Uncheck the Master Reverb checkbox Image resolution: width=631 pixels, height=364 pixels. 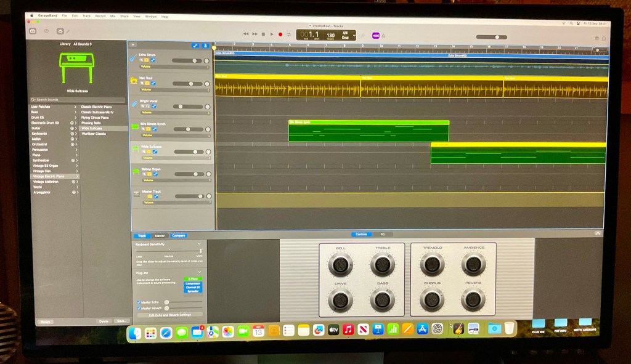click(138, 308)
